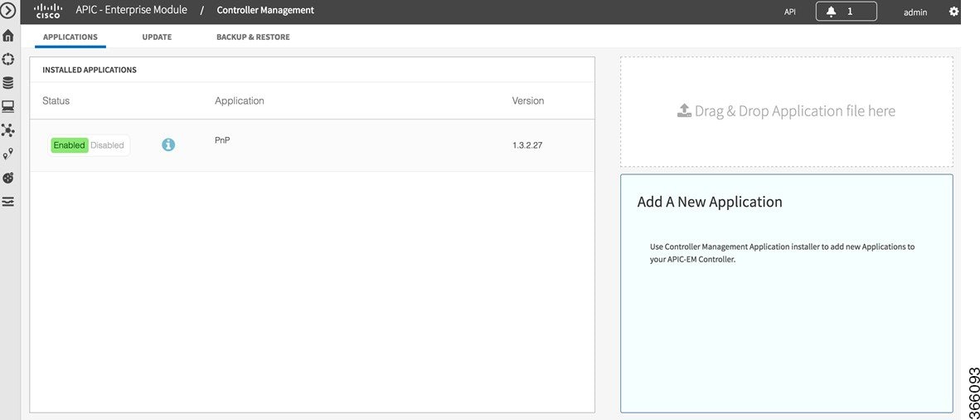The height and width of the screenshot is (420, 980).
Task: Set PnP application status to Disabled
Action: [108, 145]
